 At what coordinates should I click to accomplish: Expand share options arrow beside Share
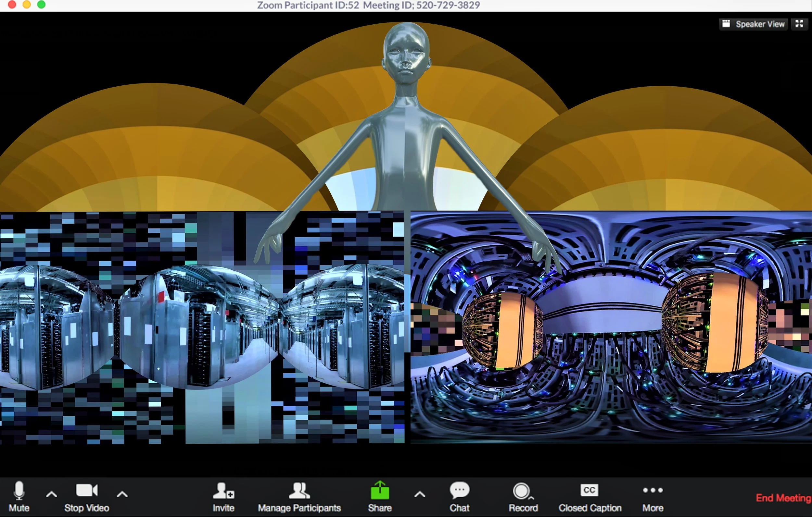420,494
